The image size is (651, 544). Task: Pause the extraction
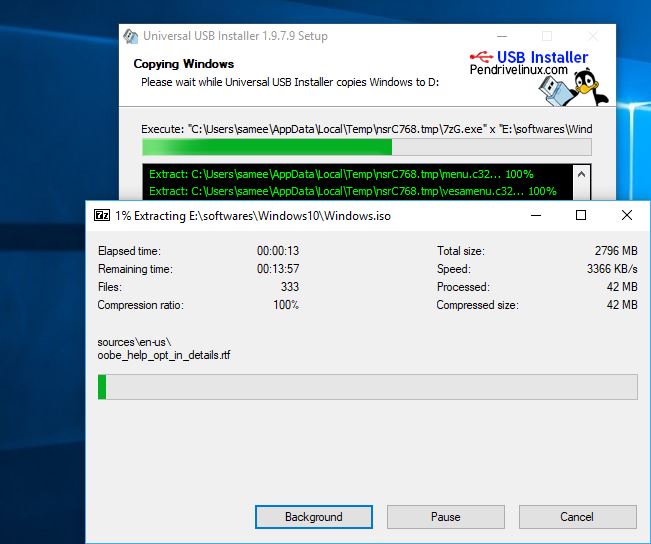pos(445,517)
